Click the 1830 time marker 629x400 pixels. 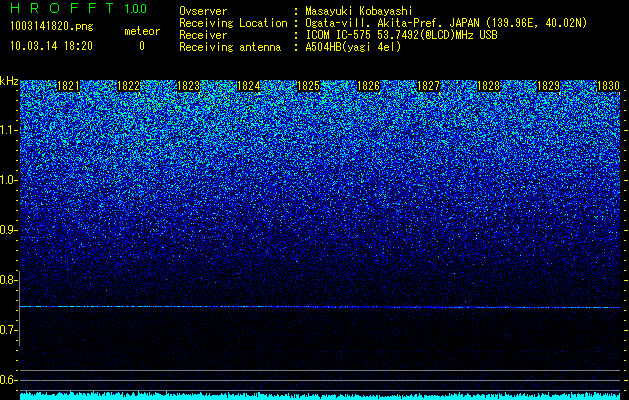tap(609, 86)
